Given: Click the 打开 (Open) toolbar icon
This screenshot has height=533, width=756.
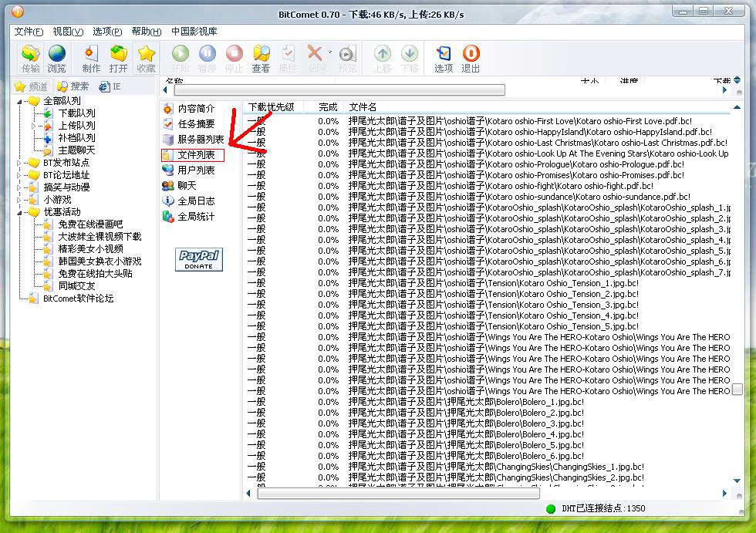Looking at the screenshot, I should point(118,59).
